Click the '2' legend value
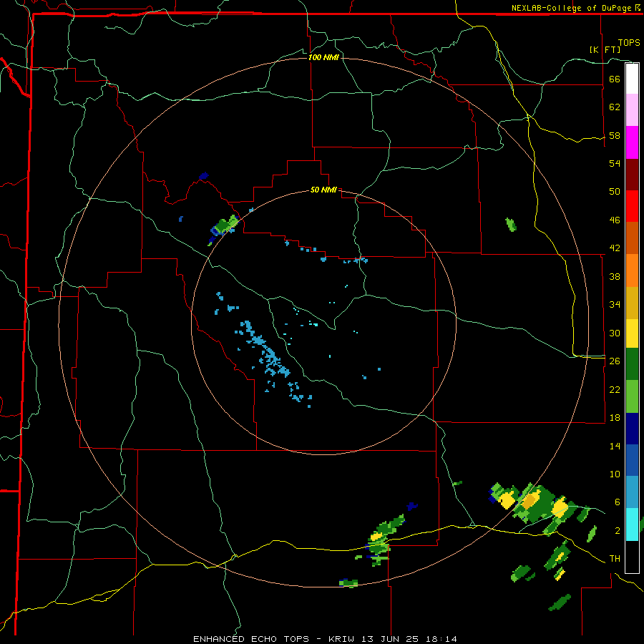Image resolution: width=644 pixels, height=644 pixels. (618, 531)
